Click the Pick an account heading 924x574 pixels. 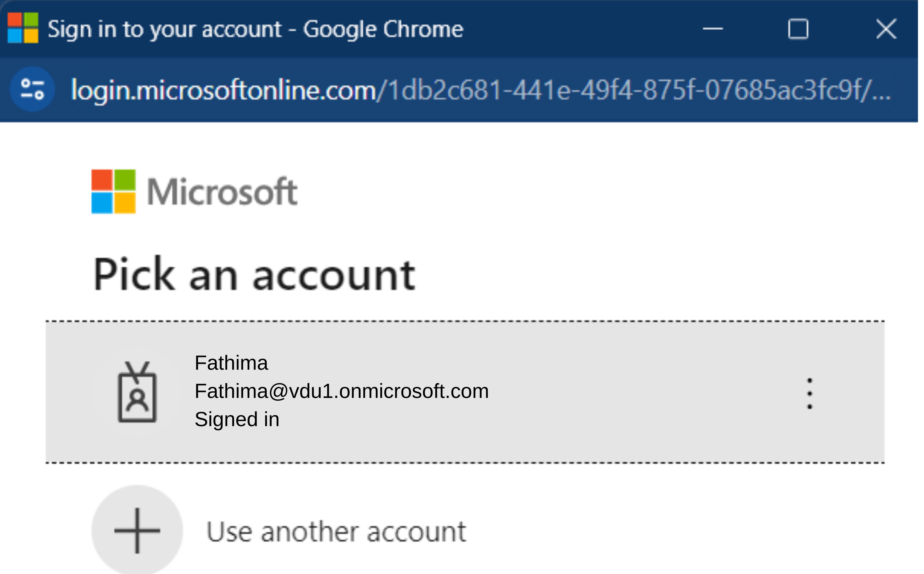pyautogui.click(x=254, y=274)
